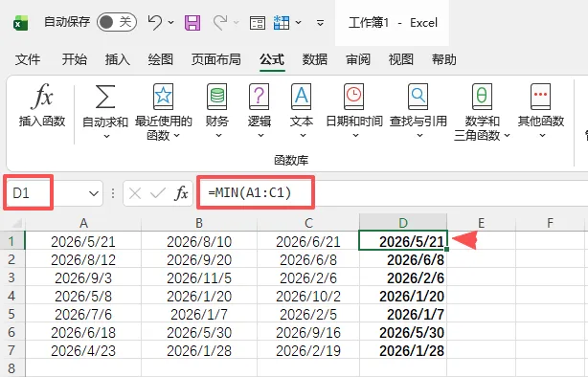The width and height of the screenshot is (588, 377).
Task: Open the 帮助 tab
Action: 444,59
